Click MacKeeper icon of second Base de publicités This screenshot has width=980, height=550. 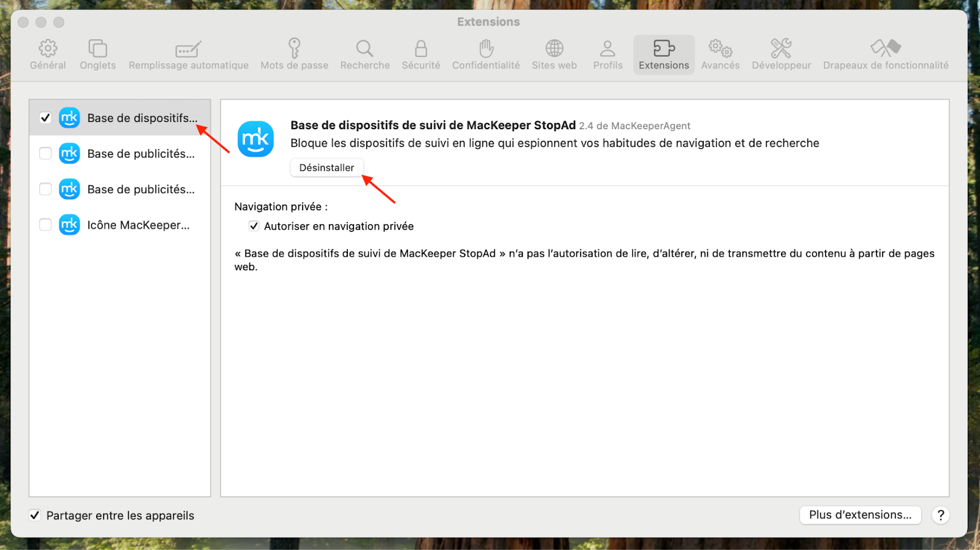point(69,189)
